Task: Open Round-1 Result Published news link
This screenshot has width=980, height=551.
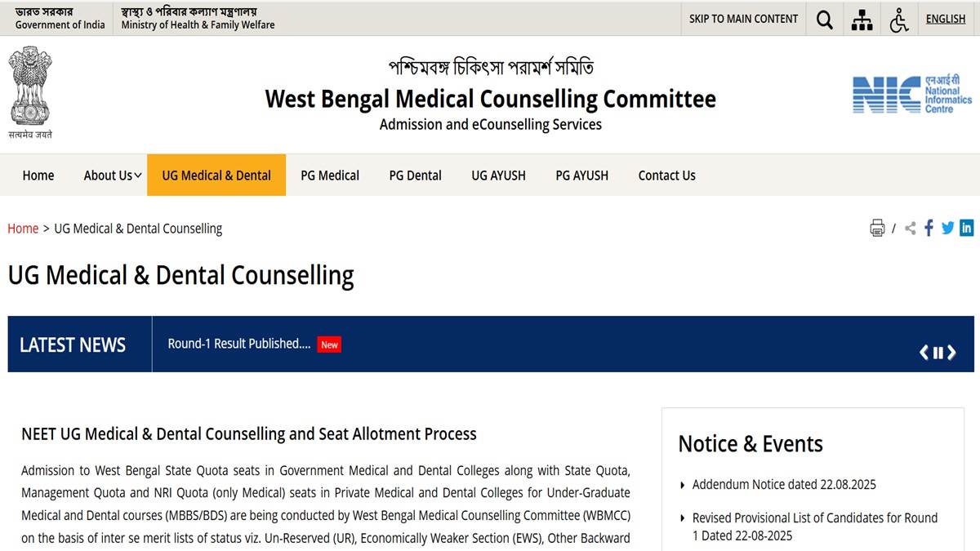Action: pos(239,344)
